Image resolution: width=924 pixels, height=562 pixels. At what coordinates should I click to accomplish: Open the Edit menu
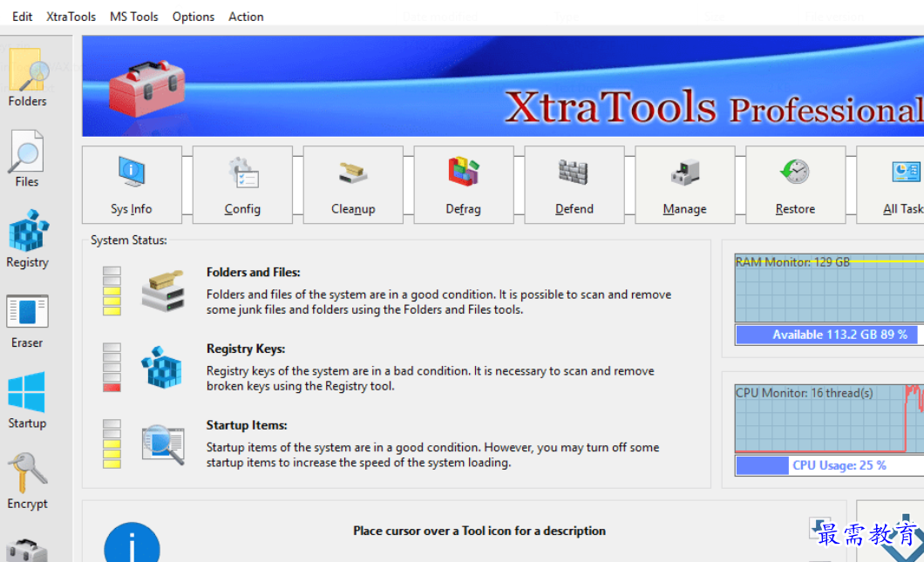click(x=23, y=17)
